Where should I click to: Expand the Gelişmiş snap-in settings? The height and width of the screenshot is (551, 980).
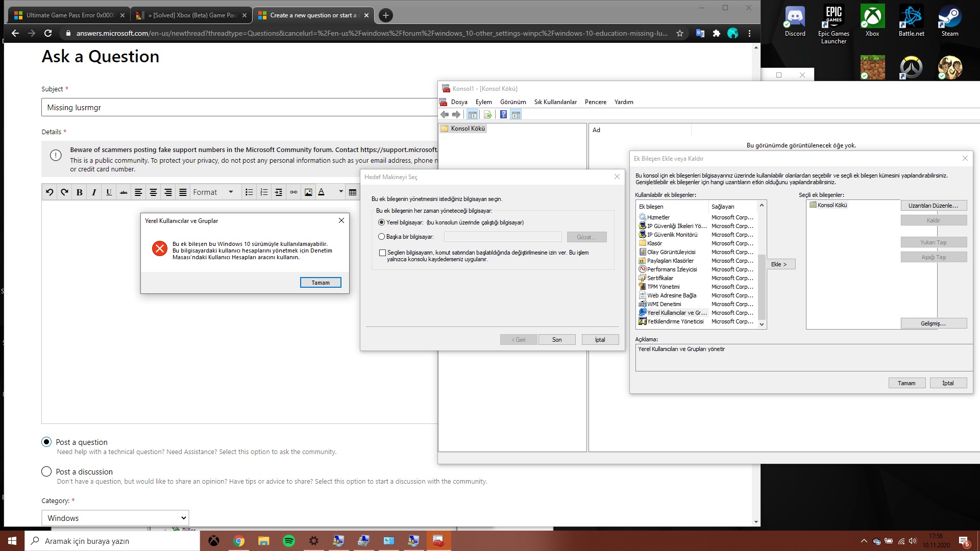(x=934, y=323)
